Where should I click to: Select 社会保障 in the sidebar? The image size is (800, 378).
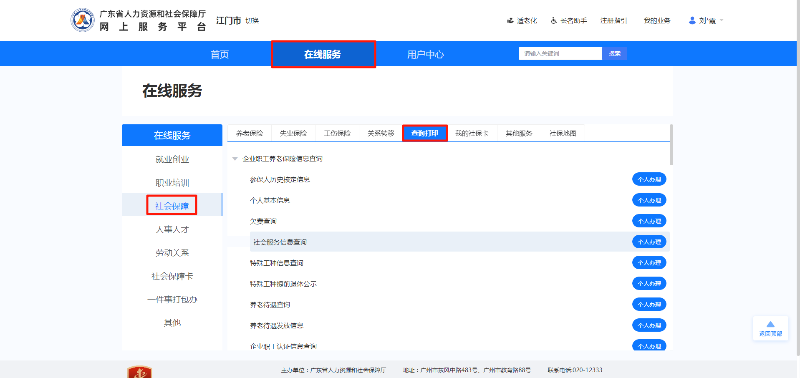coord(172,206)
